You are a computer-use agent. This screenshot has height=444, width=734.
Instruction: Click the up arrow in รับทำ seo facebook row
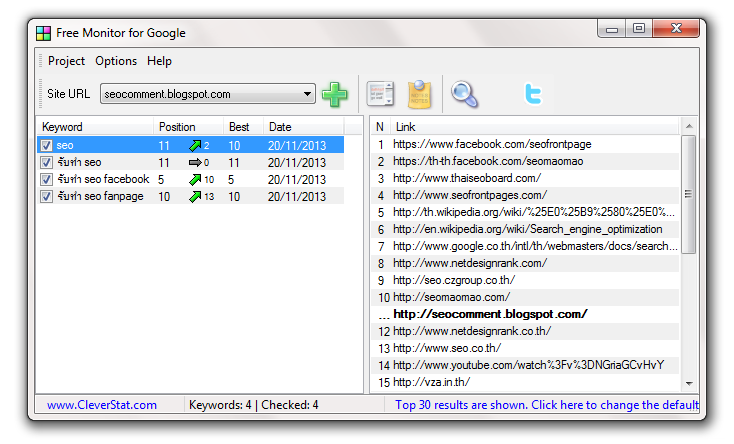(x=195, y=179)
